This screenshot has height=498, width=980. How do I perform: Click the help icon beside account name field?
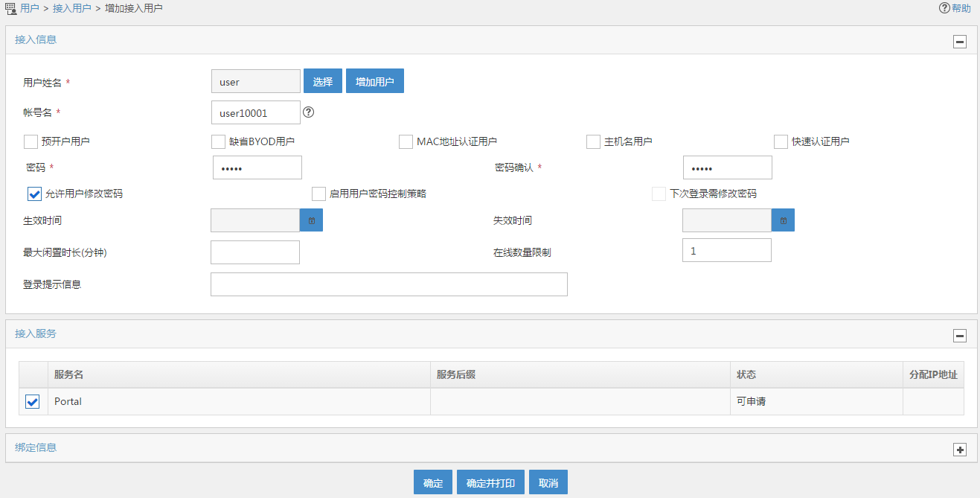pos(309,112)
